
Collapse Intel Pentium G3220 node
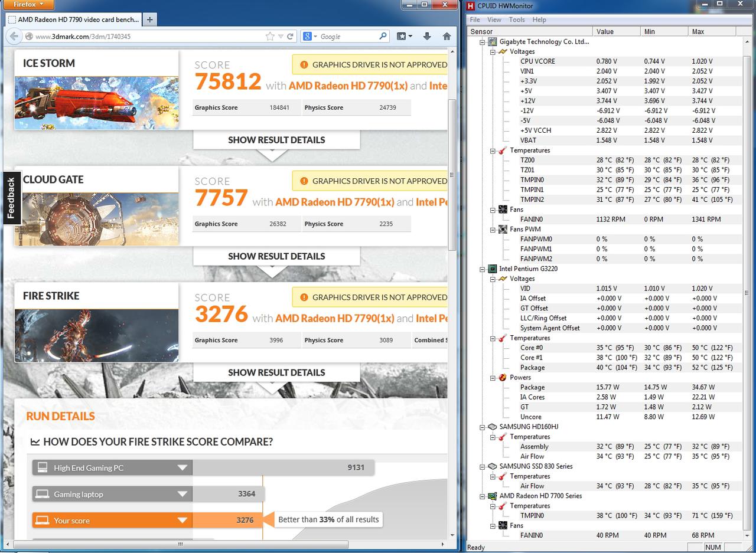(483, 269)
